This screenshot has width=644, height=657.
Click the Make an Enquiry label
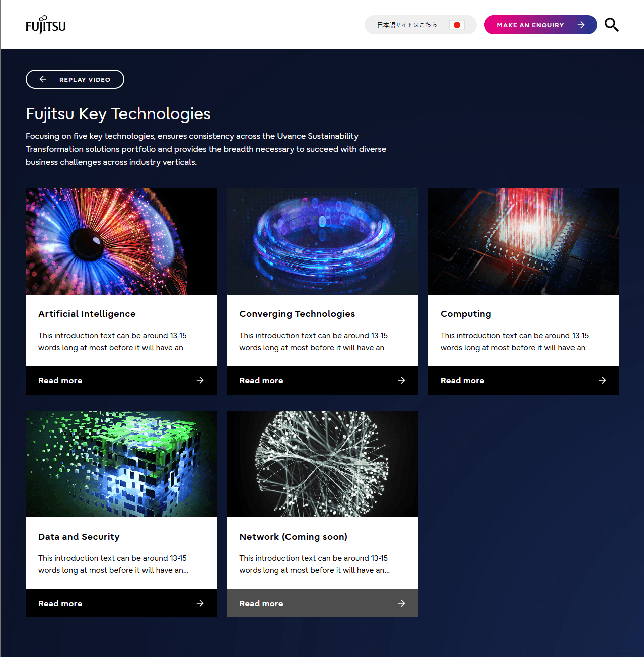point(531,25)
